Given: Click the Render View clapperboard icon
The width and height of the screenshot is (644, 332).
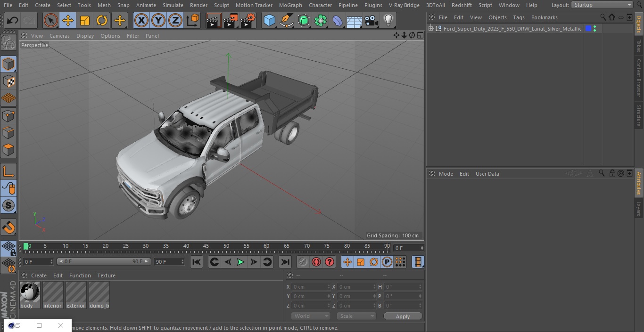Looking at the screenshot, I should (x=214, y=20).
